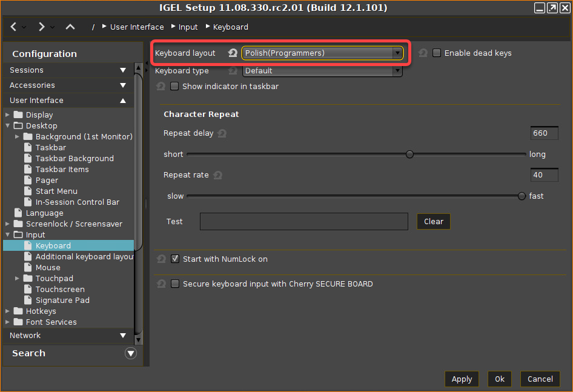Click inside the Test input field
The width and height of the screenshot is (573, 392).
(303, 221)
